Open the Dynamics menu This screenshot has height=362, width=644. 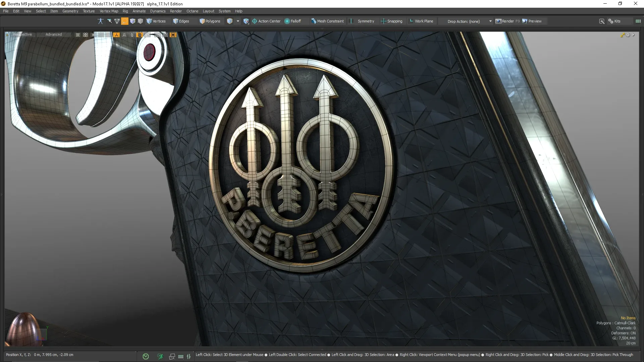(x=158, y=11)
